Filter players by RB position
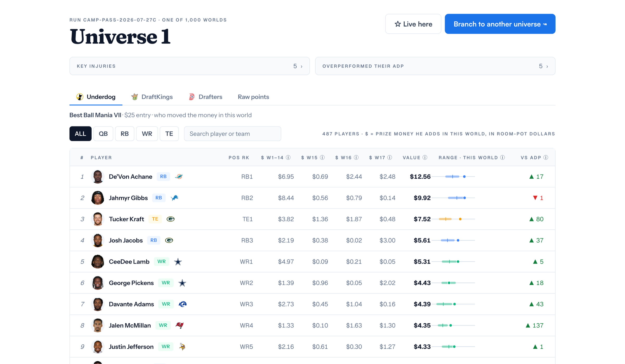Viewport: 625px width, 364px height. click(x=124, y=134)
